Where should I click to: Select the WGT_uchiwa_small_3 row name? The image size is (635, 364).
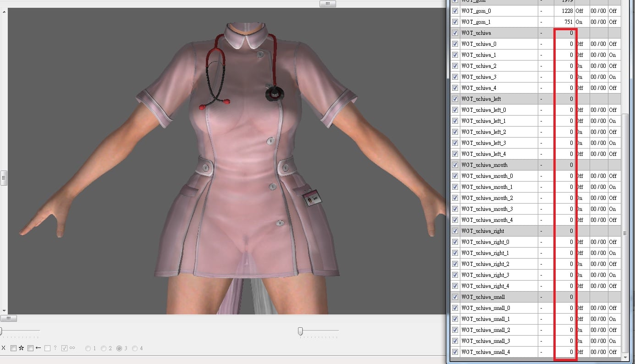click(486, 341)
